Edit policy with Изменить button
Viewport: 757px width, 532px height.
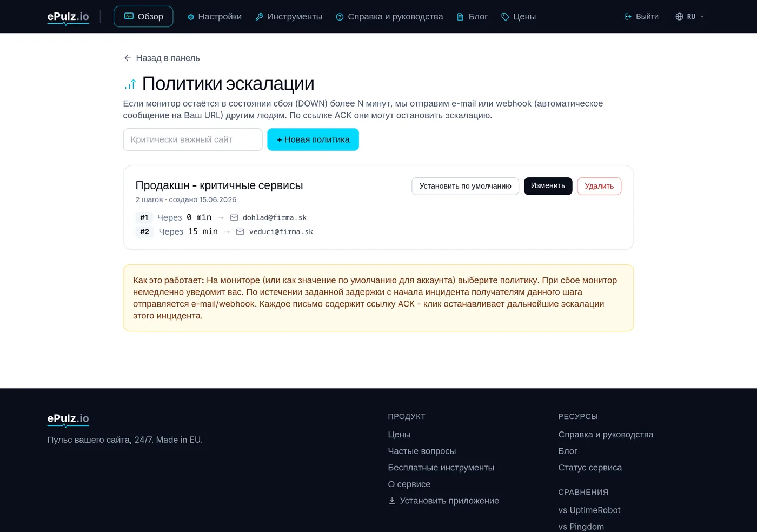point(548,186)
